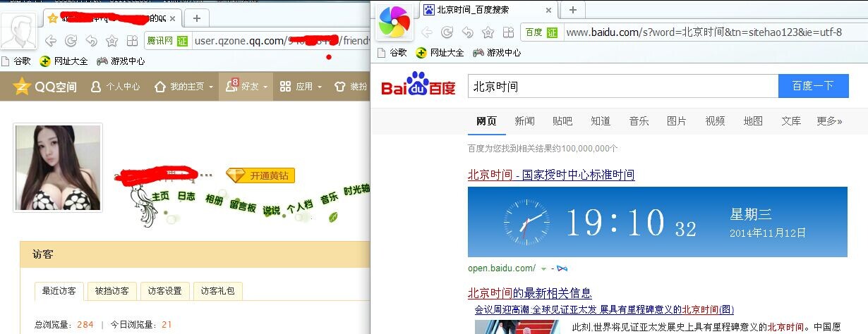The width and height of the screenshot is (868, 334).
Task: Go back in the left Qzone browser
Action: tap(51, 40)
